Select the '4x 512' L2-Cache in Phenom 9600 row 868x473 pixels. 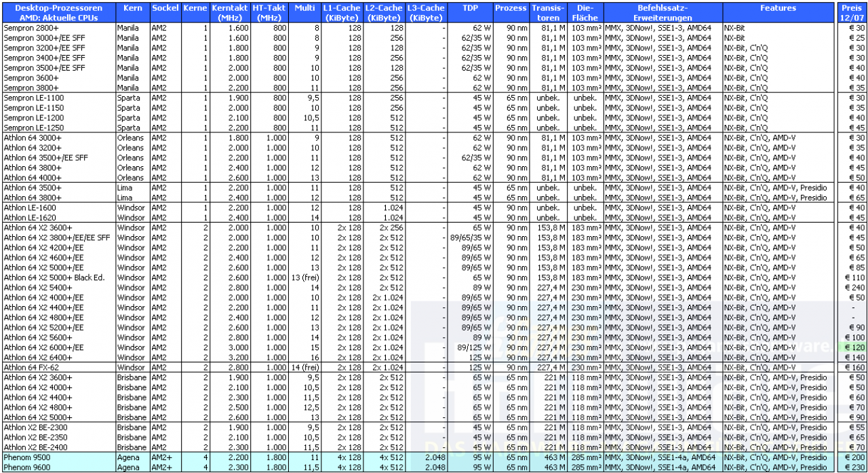click(x=391, y=468)
